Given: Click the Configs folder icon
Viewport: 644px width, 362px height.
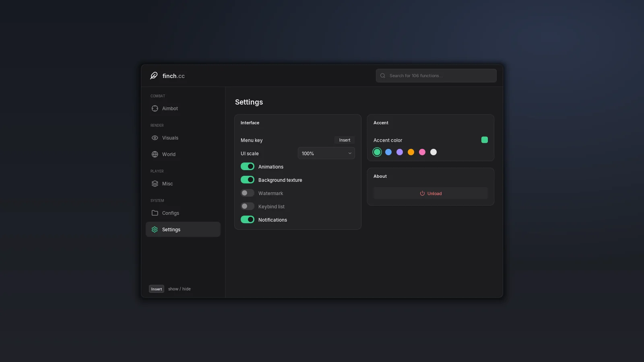Looking at the screenshot, I should click(x=155, y=213).
